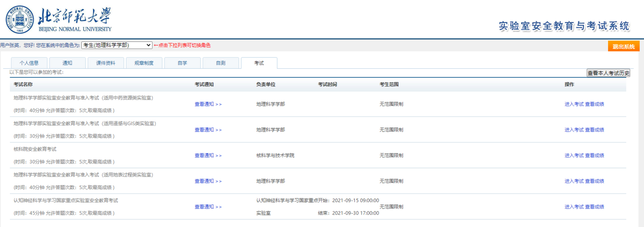Enter the 遥感与GIS类实验室 exam

point(574,130)
